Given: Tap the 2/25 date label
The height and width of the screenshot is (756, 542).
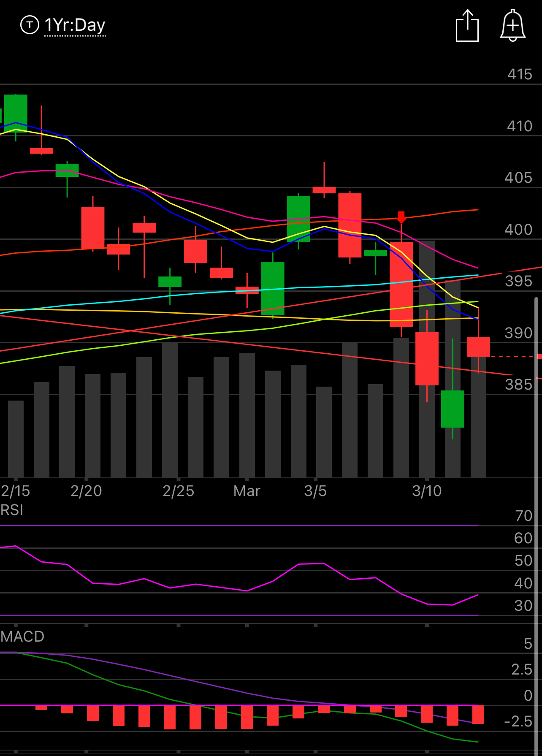Looking at the screenshot, I should [178, 491].
